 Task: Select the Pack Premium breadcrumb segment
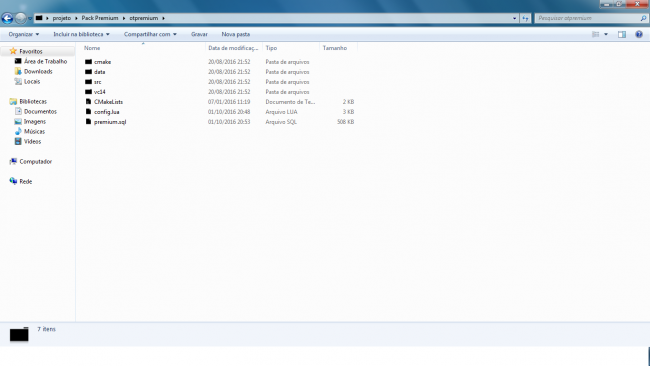pos(100,18)
